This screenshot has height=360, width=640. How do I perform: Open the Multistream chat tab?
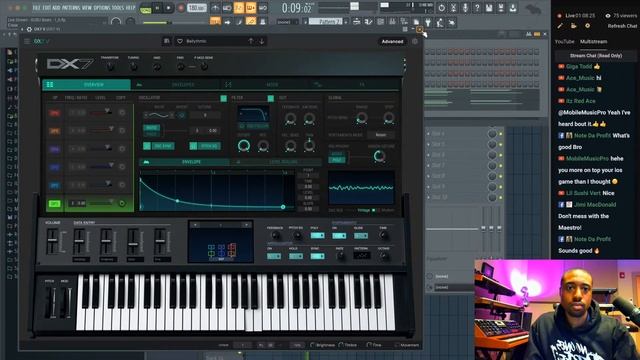593,41
